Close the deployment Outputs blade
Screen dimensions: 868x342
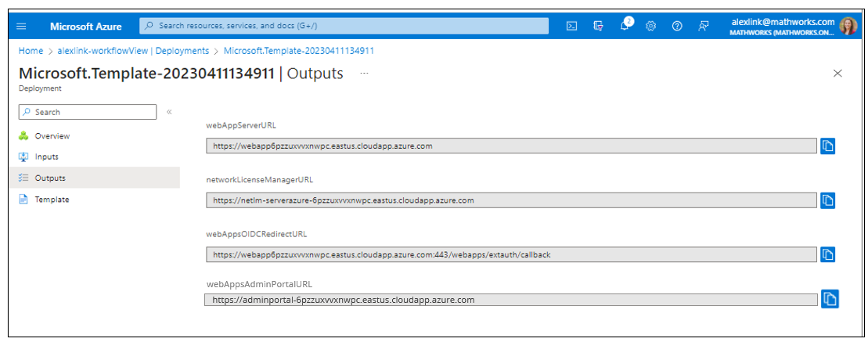pyautogui.click(x=837, y=73)
